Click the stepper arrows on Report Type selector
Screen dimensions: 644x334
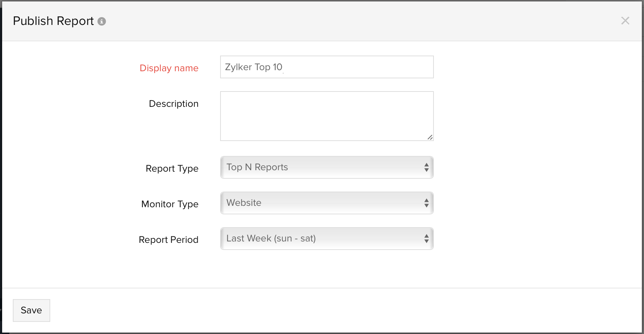tap(426, 167)
